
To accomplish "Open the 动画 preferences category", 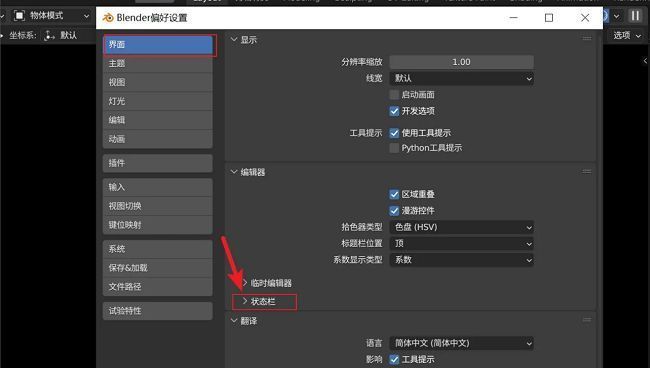I will (x=158, y=139).
